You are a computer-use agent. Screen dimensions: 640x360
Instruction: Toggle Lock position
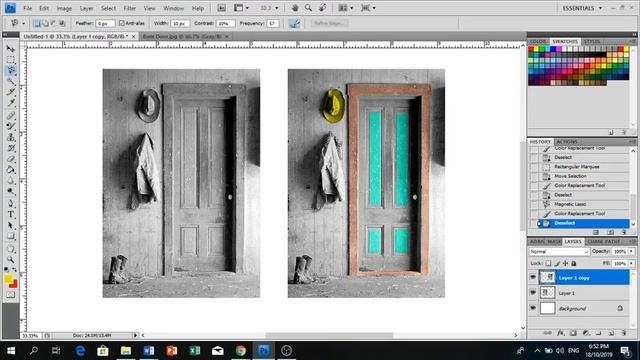[x=565, y=263]
